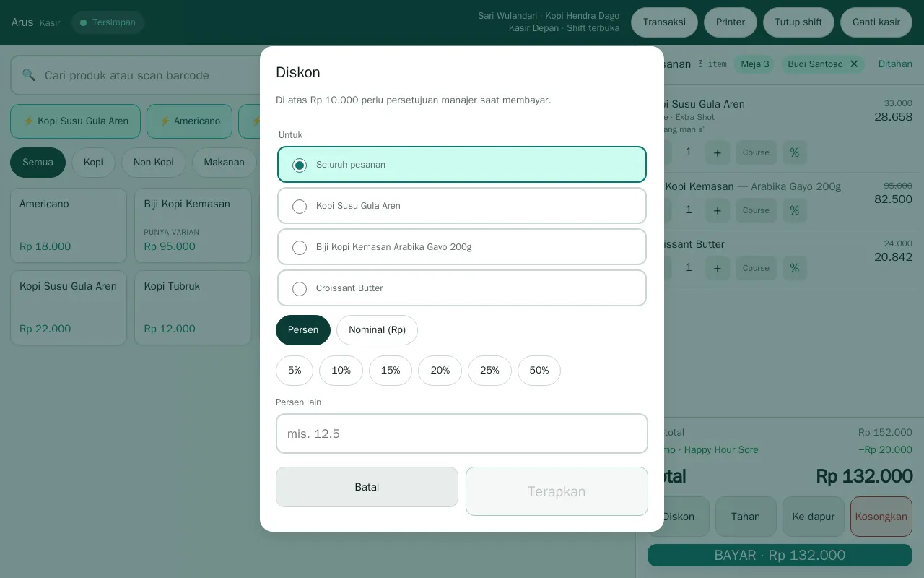Select the Semua category tab

38,163
